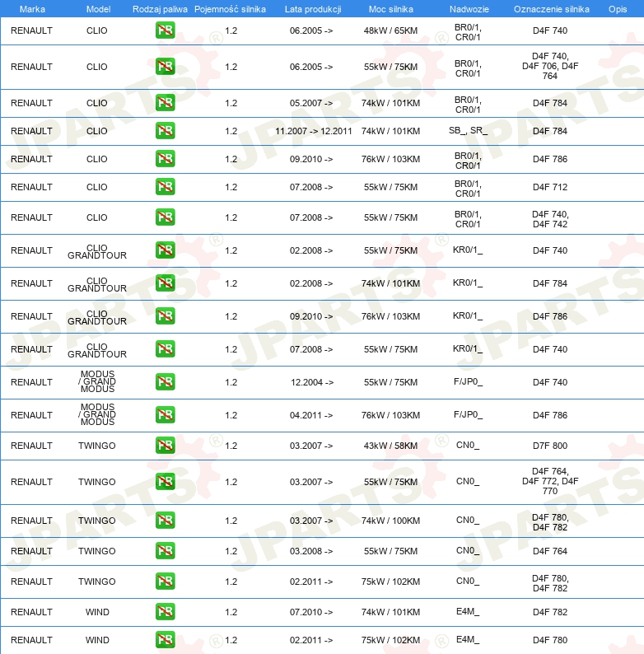Click the fuel icon in the Clio Grandtour 02.2008 74kW row
644x654 pixels.
166,283
